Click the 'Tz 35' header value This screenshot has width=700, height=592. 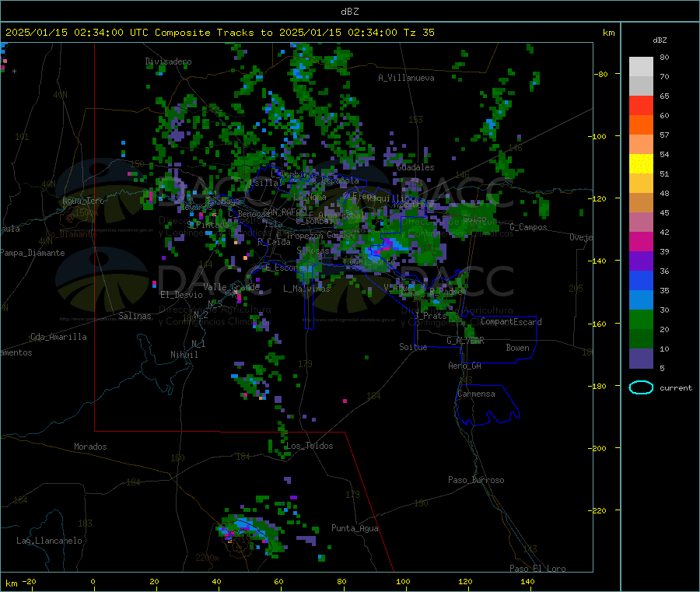[418, 33]
